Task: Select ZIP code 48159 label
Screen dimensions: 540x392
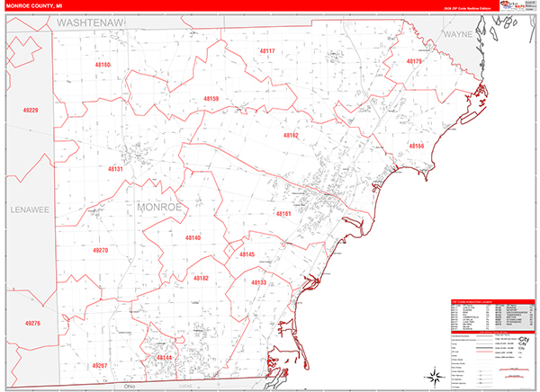Action: pyautogui.click(x=211, y=99)
